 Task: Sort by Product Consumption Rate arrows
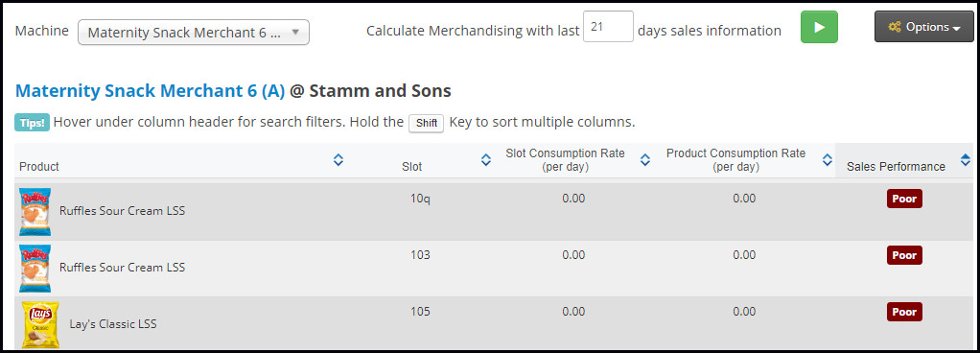827,160
